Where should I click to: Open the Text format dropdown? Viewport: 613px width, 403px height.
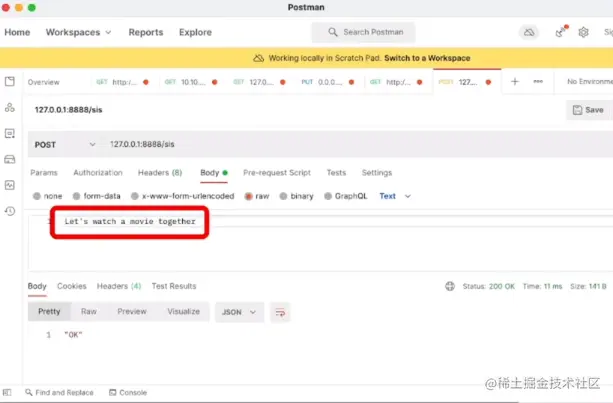pos(395,196)
